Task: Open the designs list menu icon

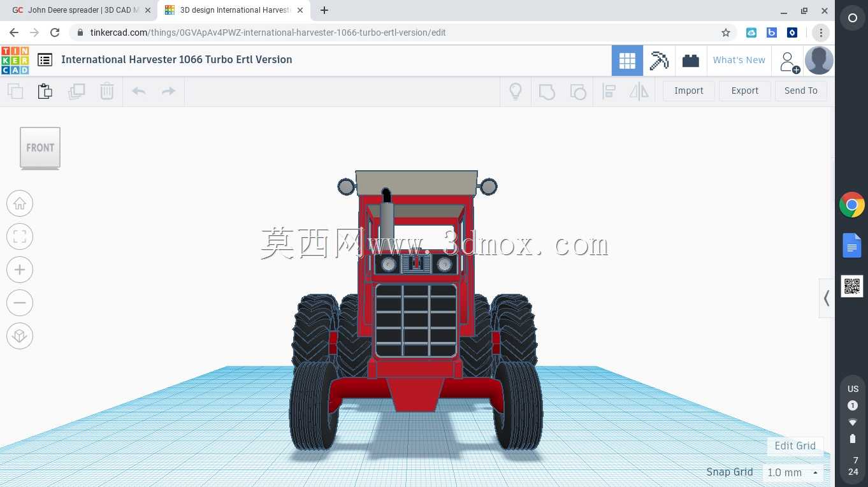Action: click(x=45, y=60)
